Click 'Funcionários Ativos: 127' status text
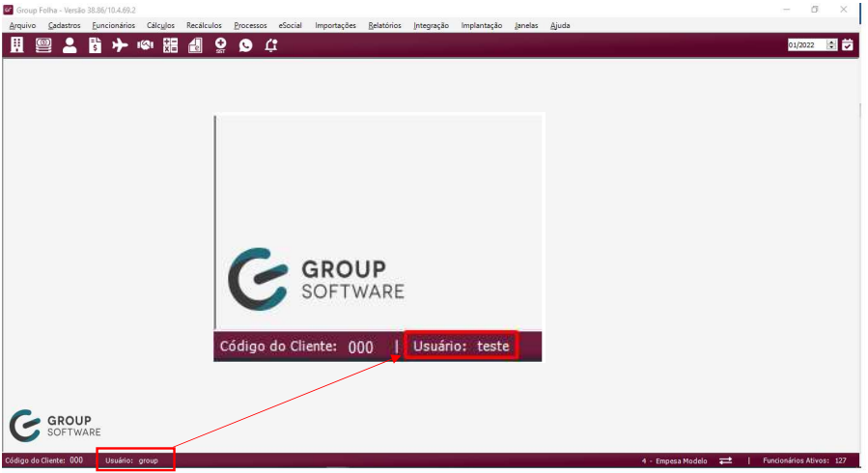This screenshot has width=868, height=473. pos(804,460)
